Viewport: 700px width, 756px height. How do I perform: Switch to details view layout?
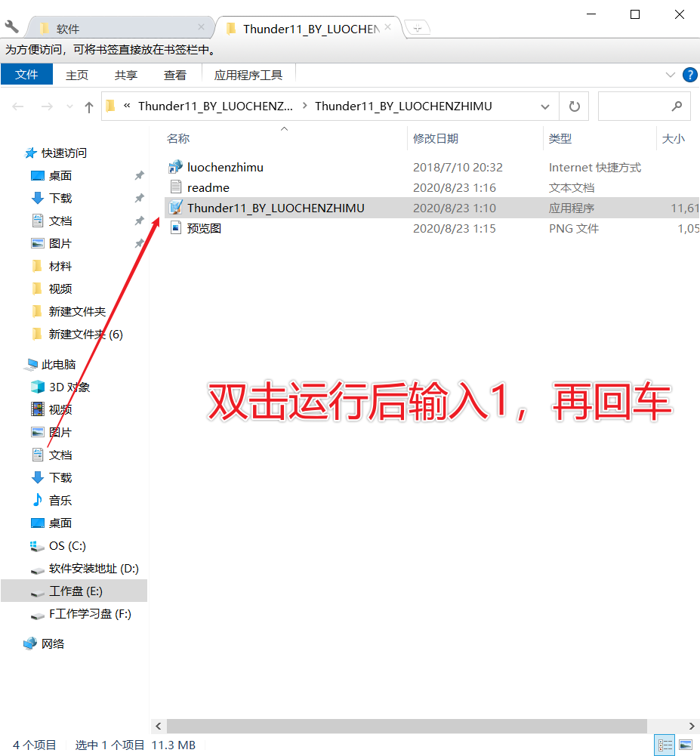665,745
